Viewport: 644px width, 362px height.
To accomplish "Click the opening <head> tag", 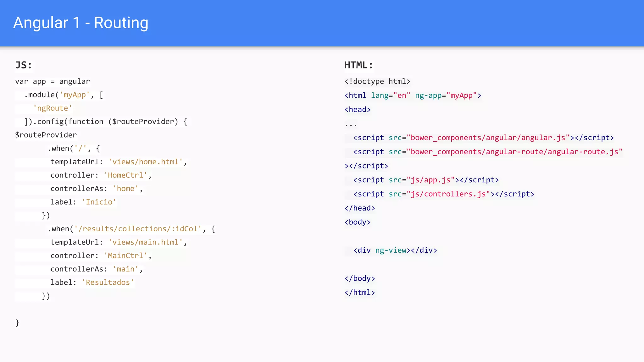I will point(358,110).
